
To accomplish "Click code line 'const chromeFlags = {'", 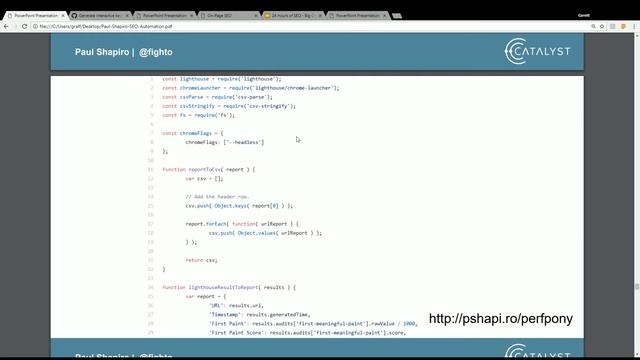I will 193,133.
